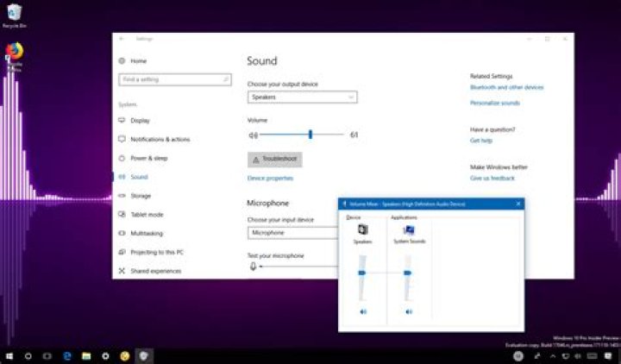The height and width of the screenshot is (364, 621).
Task: Open the Start menu
Action: pos(9,356)
